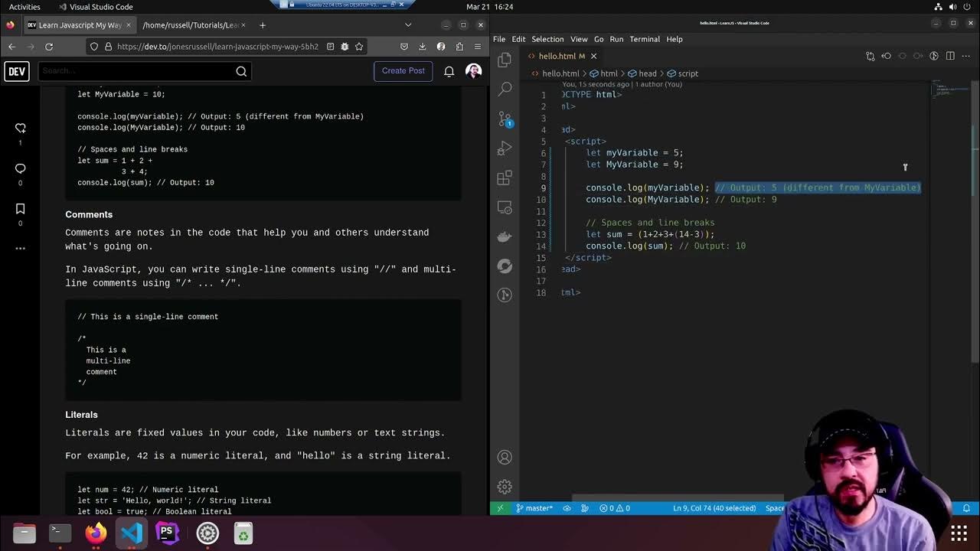Open the Terminal menu in VS Code
980x551 pixels.
645,39
